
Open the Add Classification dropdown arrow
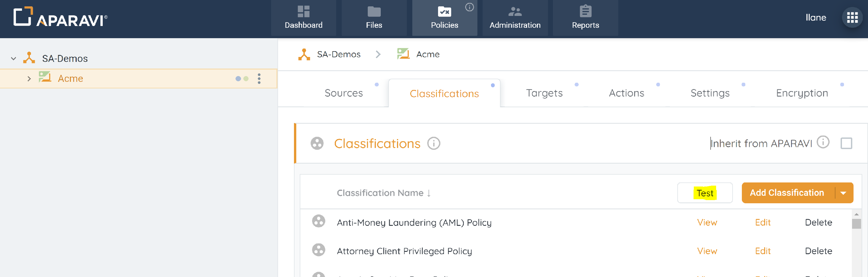tap(843, 193)
